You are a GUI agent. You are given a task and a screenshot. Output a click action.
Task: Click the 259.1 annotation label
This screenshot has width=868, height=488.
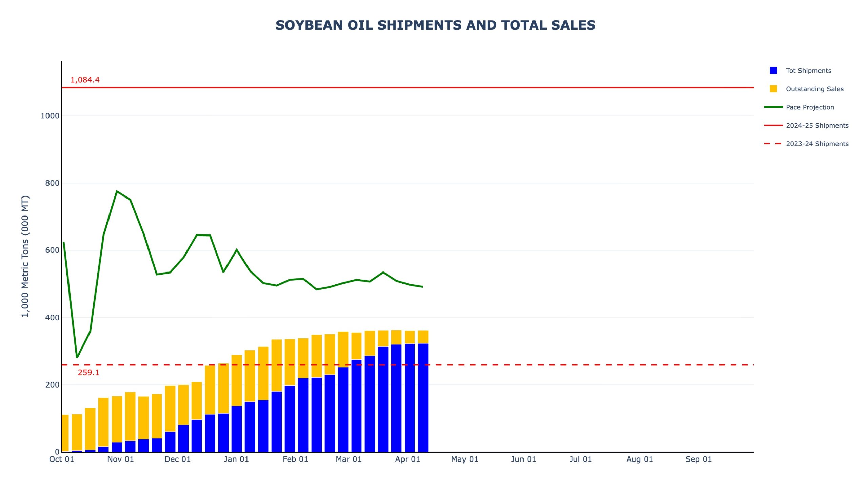pyautogui.click(x=88, y=373)
